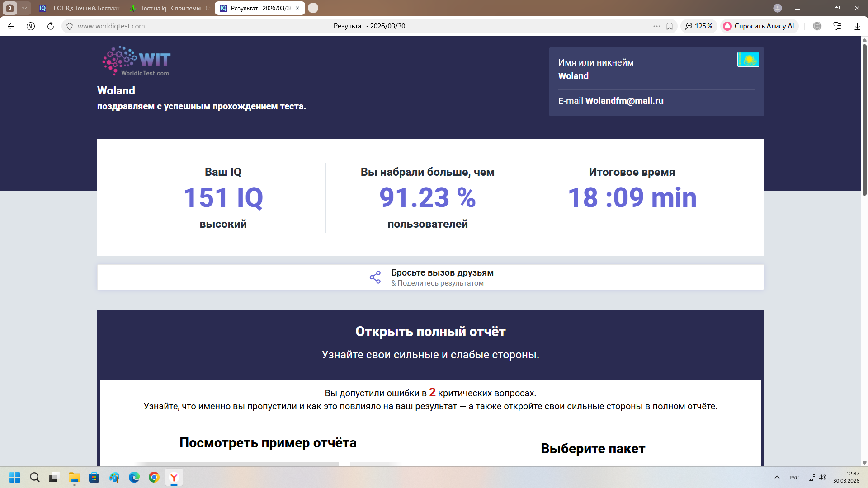
Task: Open the page zoom 125 % control
Action: [698, 26]
